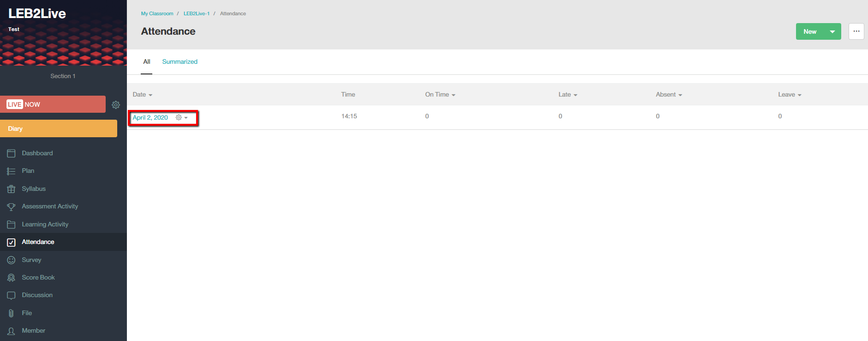
Task: Sort by the Leave column
Action: [x=790, y=95]
